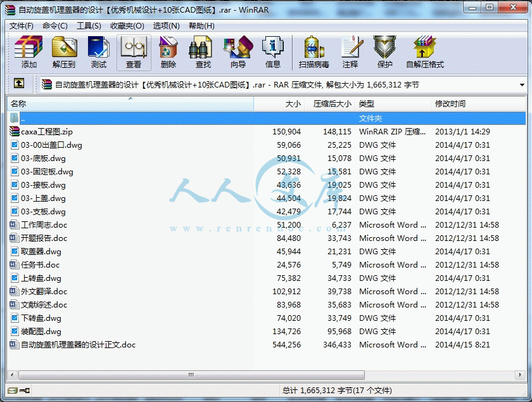Select file 下转盘.dwg

(41, 318)
